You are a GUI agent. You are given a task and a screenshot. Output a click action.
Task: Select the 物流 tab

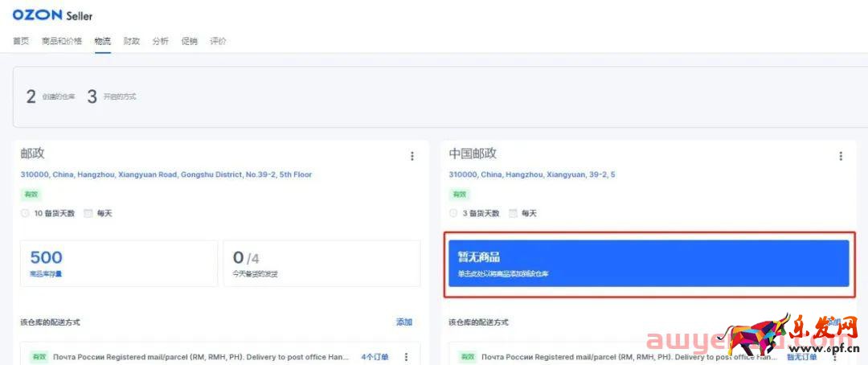(102, 41)
